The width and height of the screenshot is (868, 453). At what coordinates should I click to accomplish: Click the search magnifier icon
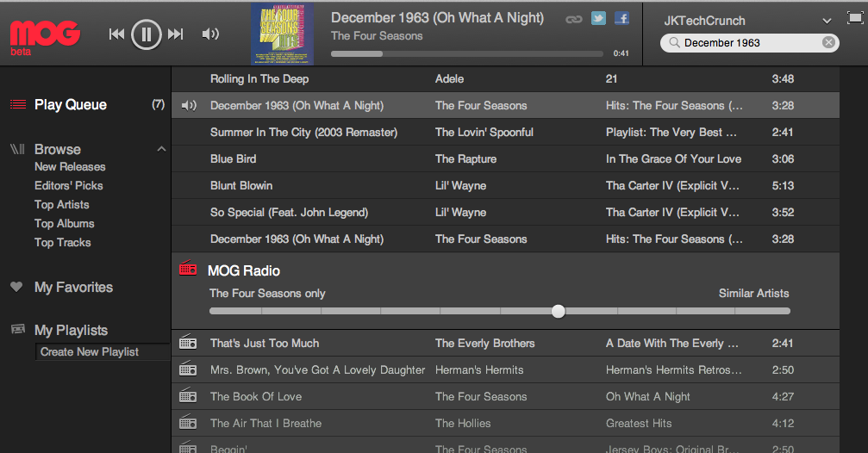[x=674, y=42]
